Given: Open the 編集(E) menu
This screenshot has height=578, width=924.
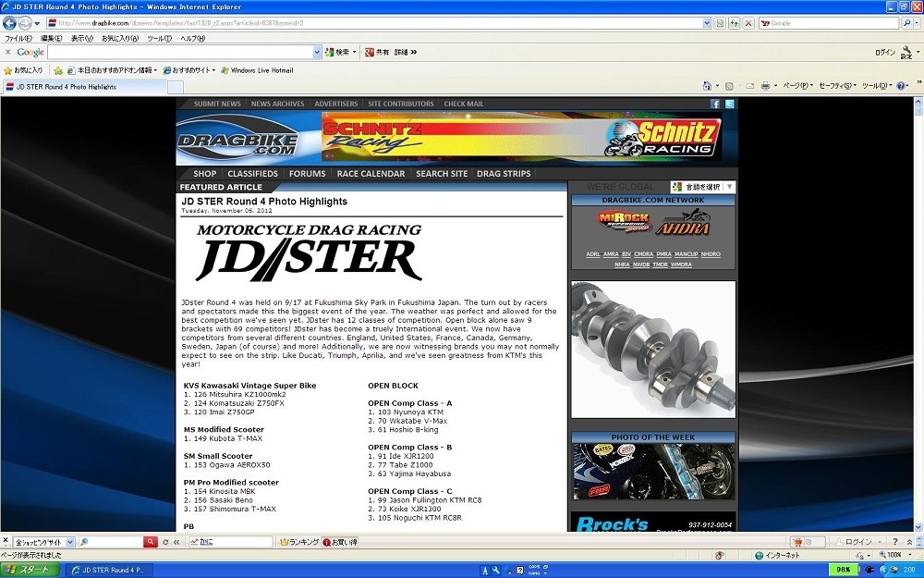Looking at the screenshot, I should pyautogui.click(x=51, y=38).
